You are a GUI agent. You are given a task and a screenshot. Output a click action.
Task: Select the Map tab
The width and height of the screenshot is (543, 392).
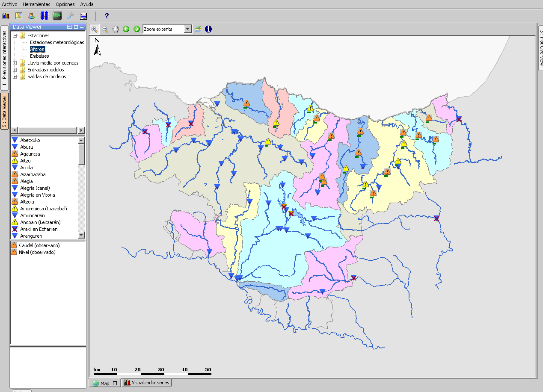[x=105, y=383]
